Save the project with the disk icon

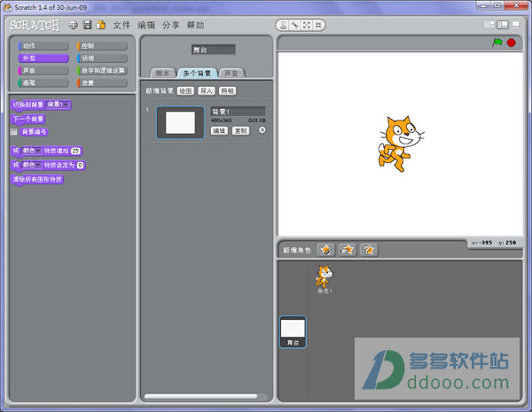[87, 25]
